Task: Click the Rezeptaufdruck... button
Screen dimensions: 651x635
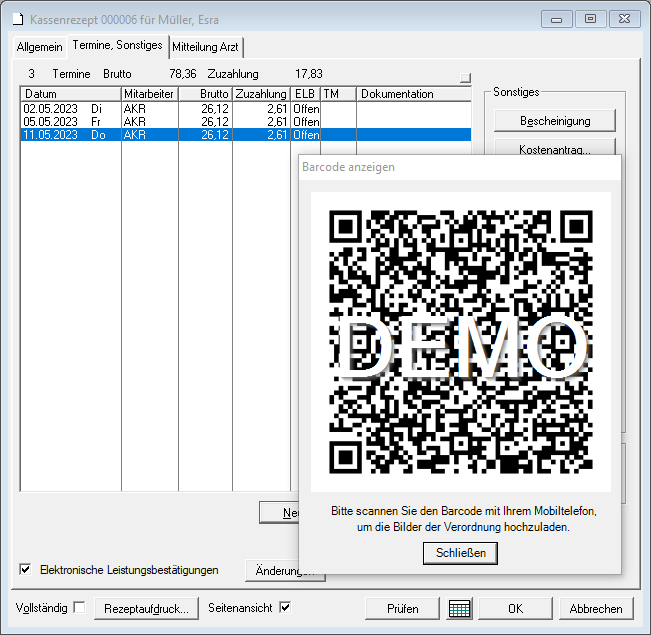Action: (146, 608)
